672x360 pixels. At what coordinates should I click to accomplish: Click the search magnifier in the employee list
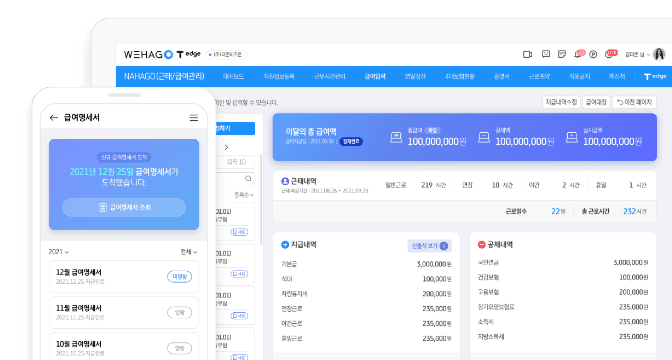[x=248, y=178]
